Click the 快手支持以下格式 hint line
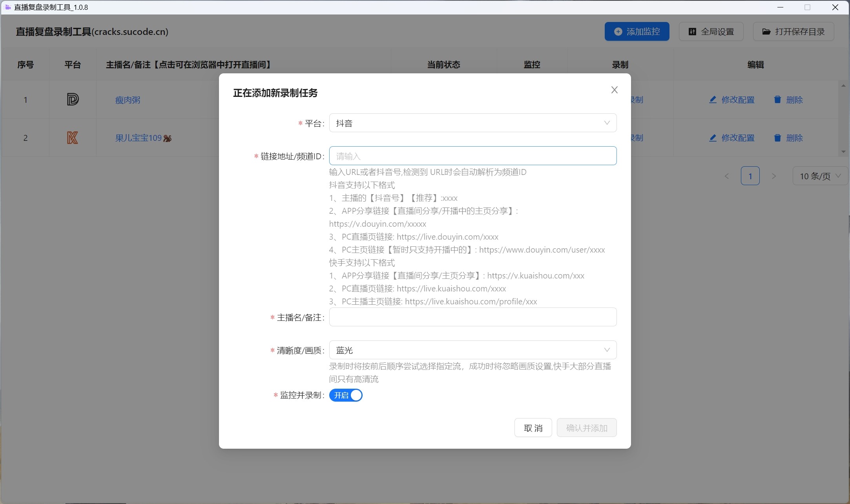Image resolution: width=850 pixels, height=504 pixels. pos(362,263)
